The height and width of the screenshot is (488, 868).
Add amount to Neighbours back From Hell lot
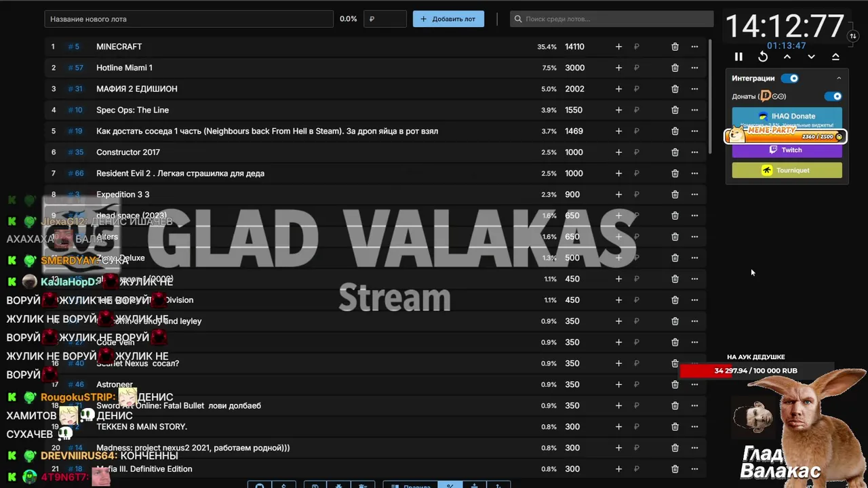(618, 131)
